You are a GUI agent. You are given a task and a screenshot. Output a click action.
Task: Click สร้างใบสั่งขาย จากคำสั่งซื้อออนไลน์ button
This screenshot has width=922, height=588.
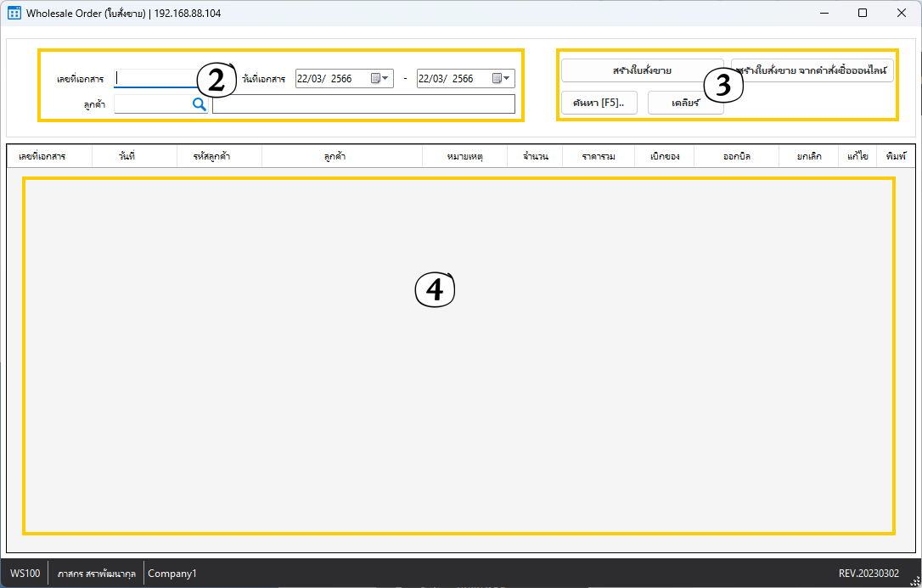[812, 70]
